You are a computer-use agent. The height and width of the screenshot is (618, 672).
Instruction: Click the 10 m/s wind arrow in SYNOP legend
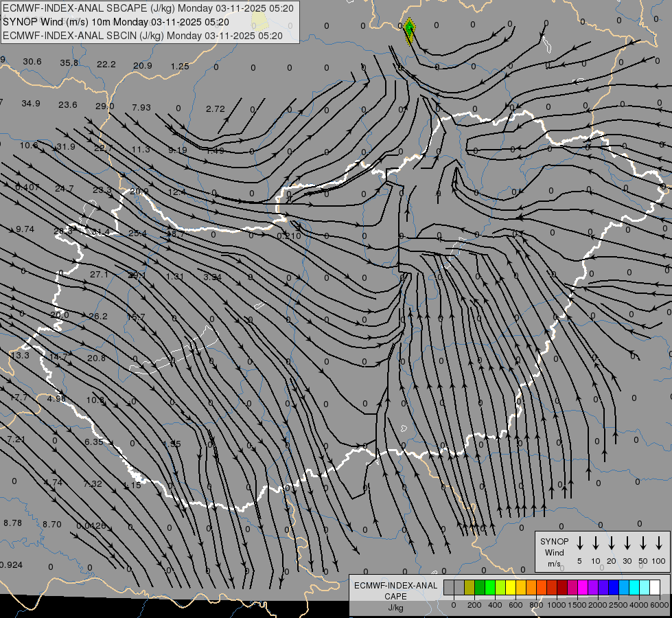pos(595,543)
